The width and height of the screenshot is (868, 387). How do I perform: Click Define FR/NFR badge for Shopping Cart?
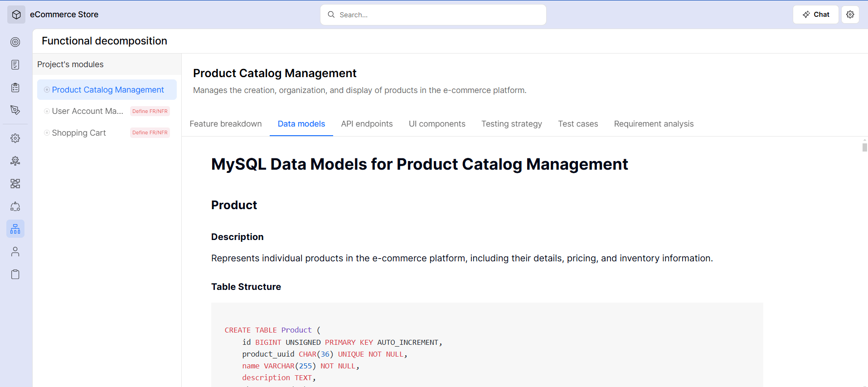tap(150, 132)
